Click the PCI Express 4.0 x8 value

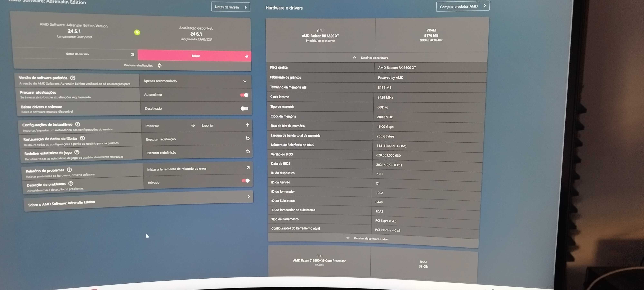point(388,230)
